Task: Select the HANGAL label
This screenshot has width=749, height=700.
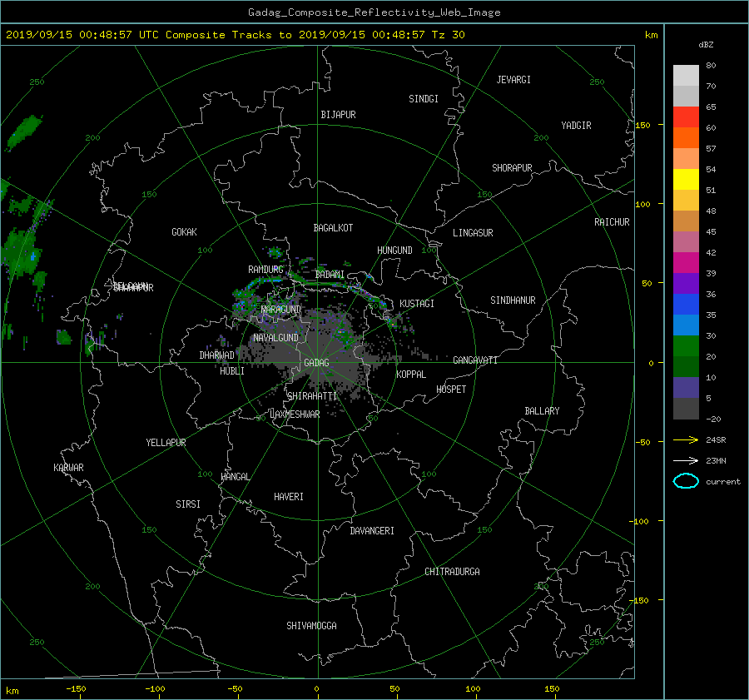Action: 235,477
